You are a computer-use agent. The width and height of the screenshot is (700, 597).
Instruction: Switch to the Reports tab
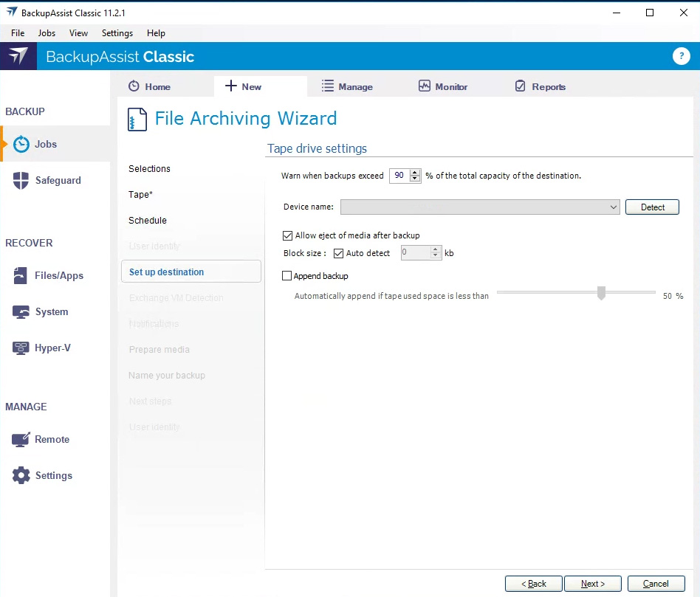point(540,86)
